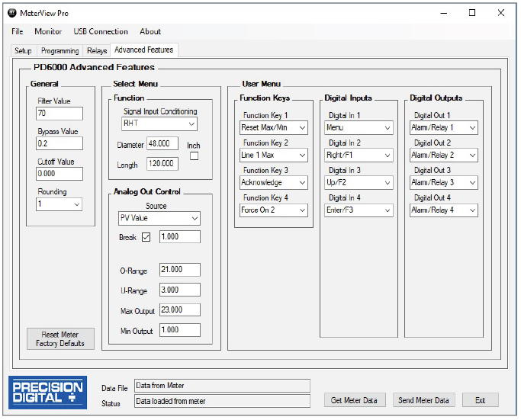Switch to the Setup tab
The image size is (521, 420).
coord(23,51)
